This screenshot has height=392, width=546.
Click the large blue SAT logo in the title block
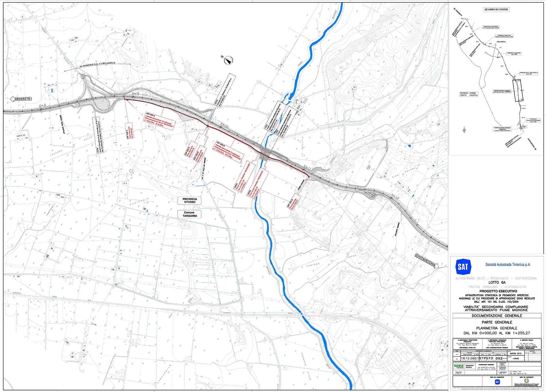point(463,267)
